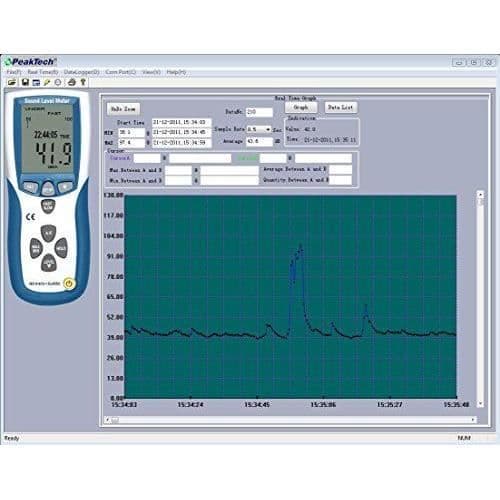Click the Ready status bar text
The height and width of the screenshot is (500, 500).
pyautogui.click(x=12, y=438)
